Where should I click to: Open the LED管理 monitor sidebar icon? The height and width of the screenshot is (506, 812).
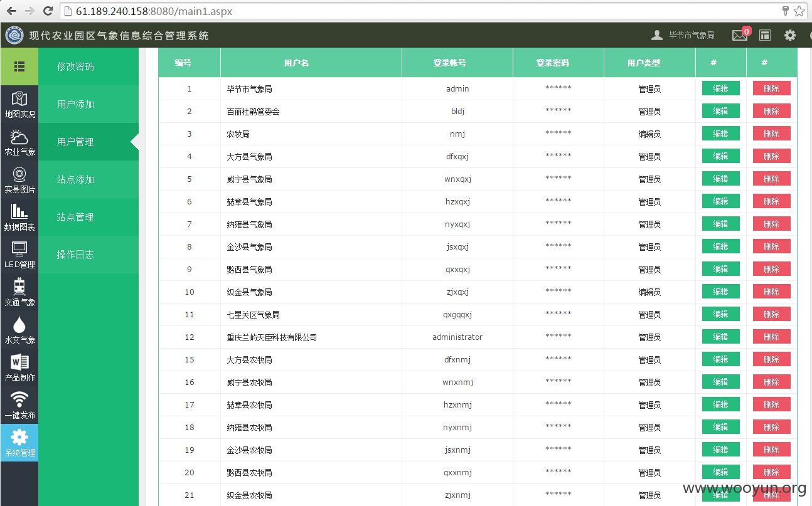(19, 255)
